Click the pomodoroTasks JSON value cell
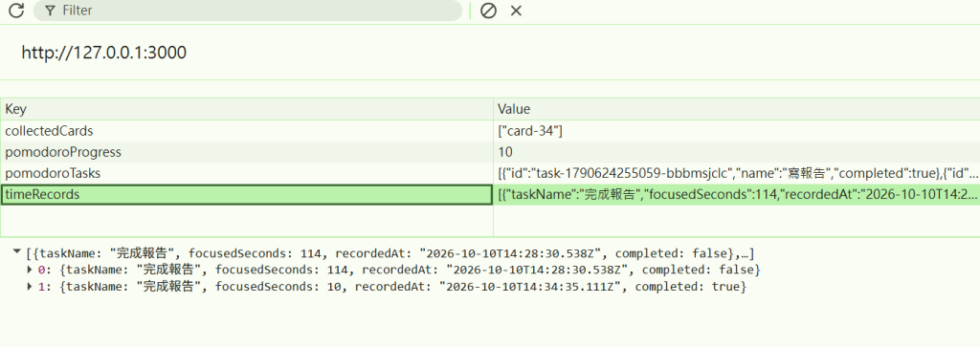This screenshot has height=347, width=980. pyautogui.click(x=737, y=174)
